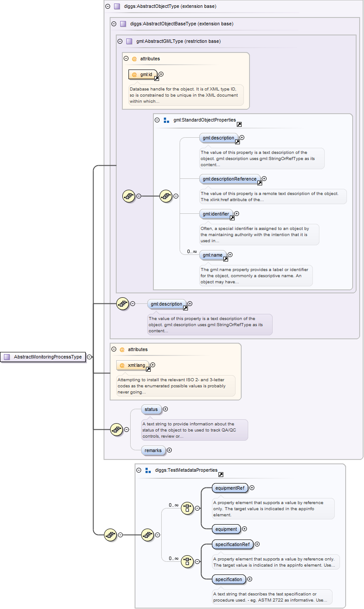Expand the gml:descriptionReference element plus button

(x=264, y=178)
